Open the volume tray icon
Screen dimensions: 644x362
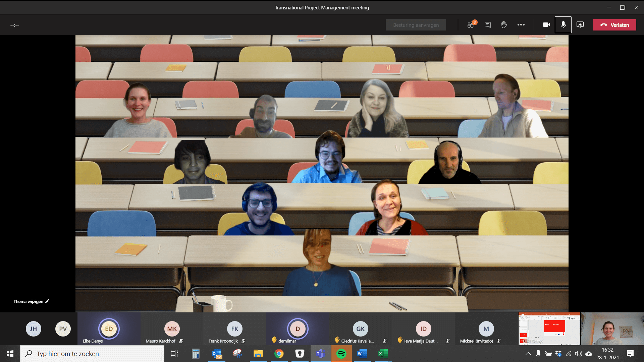tap(578, 354)
